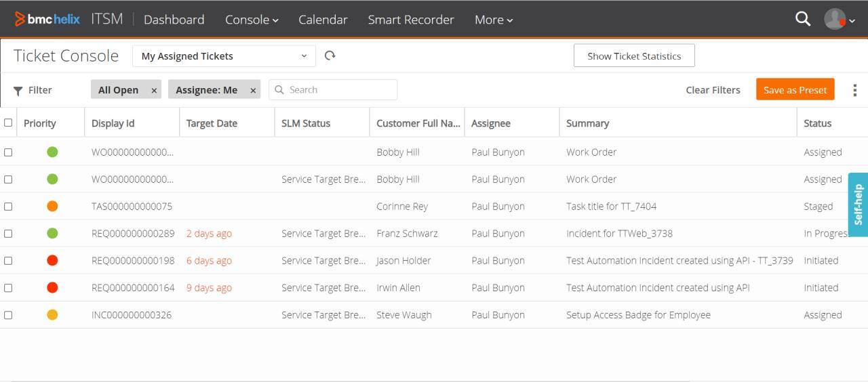Refresh the ticket list
This screenshot has width=868, height=382.
point(330,56)
